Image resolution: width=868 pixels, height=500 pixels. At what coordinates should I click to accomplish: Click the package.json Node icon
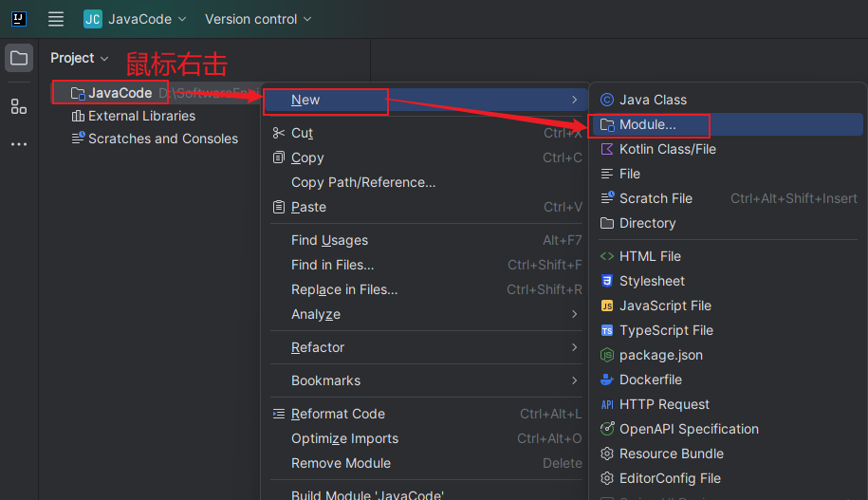607,355
